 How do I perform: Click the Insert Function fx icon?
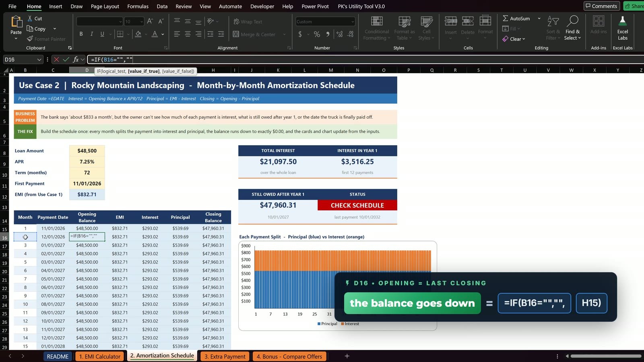click(x=76, y=60)
